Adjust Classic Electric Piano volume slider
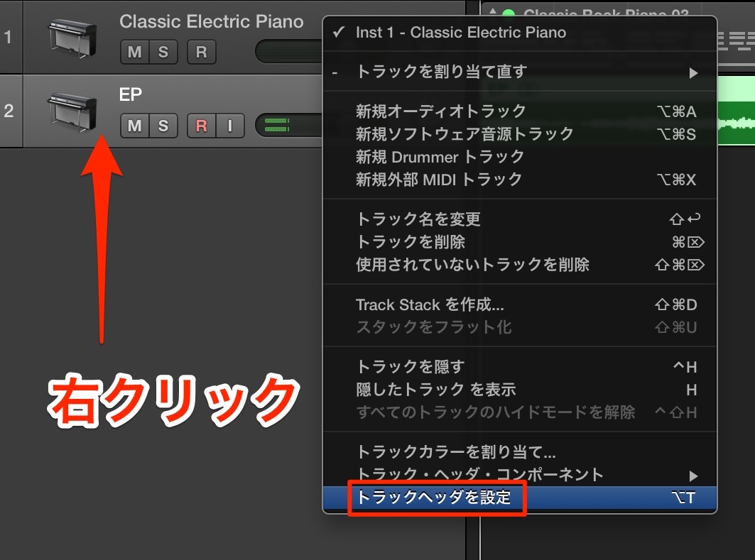The width and height of the screenshot is (755, 560). (x=289, y=52)
